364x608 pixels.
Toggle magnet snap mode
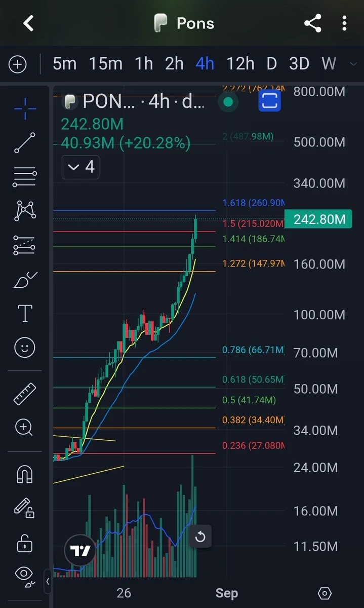click(25, 474)
